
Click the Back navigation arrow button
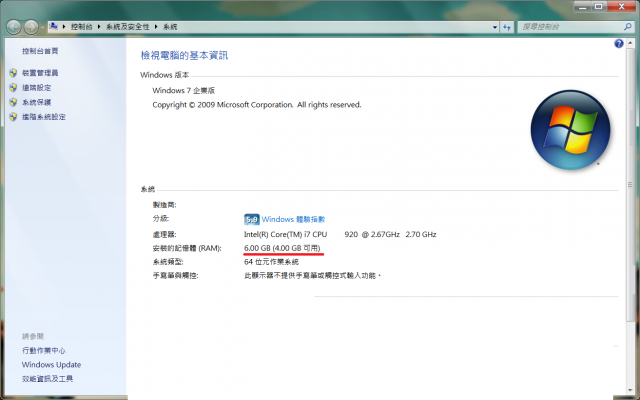pyautogui.click(x=13, y=27)
